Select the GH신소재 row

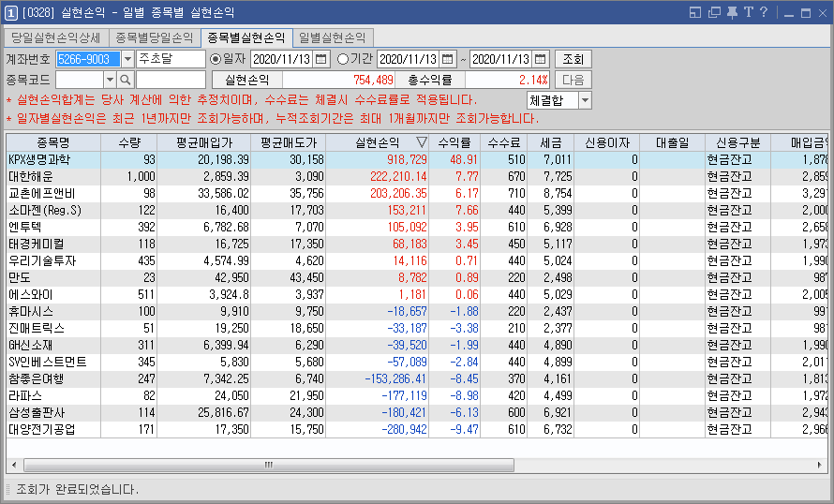pyautogui.click(x=417, y=345)
